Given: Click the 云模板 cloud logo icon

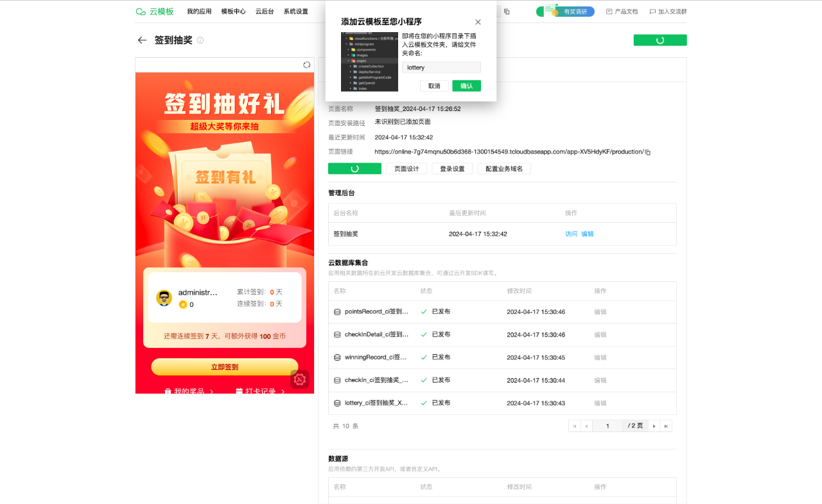Looking at the screenshot, I should coord(141,12).
